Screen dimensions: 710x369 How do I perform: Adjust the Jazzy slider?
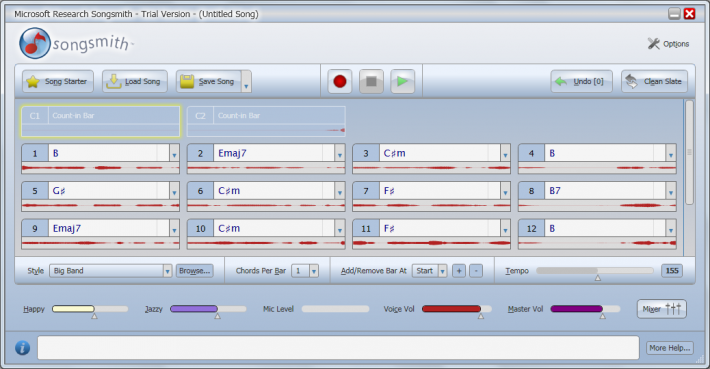(208, 310)
